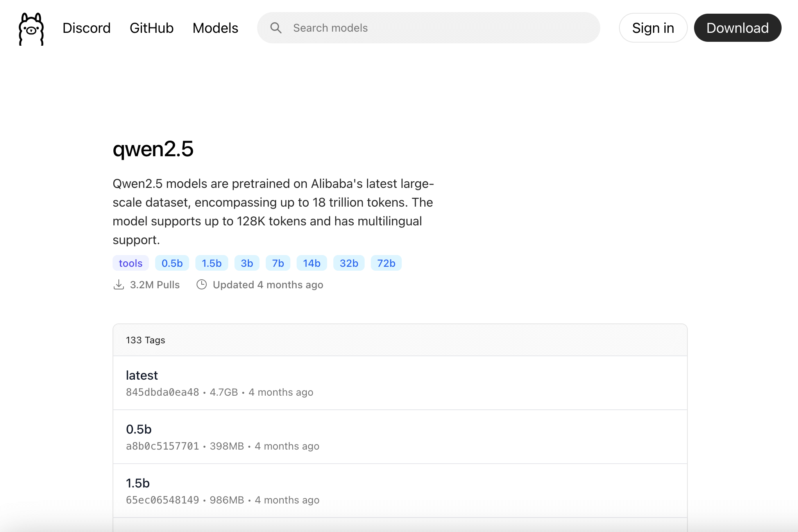Select the 3b parameter size tag

(247, 263)
